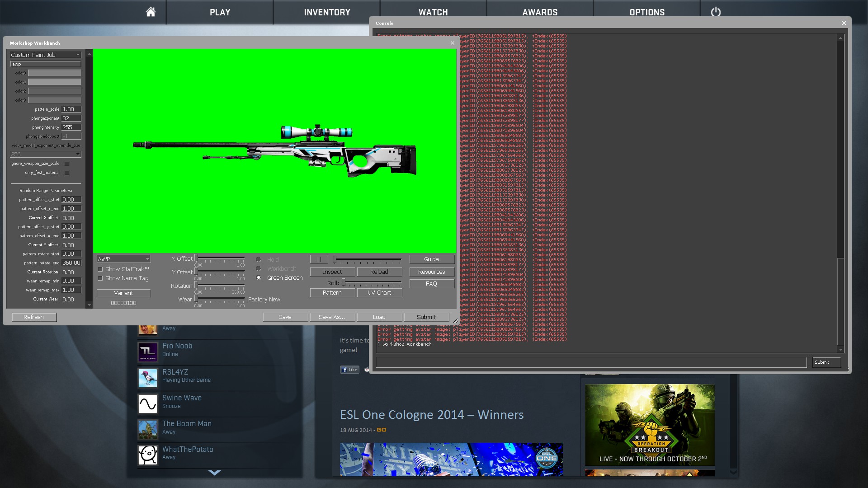This screenshot has height=488, width=868.
Task: Select the Green Screen radio option
Action: click(259, 278)
